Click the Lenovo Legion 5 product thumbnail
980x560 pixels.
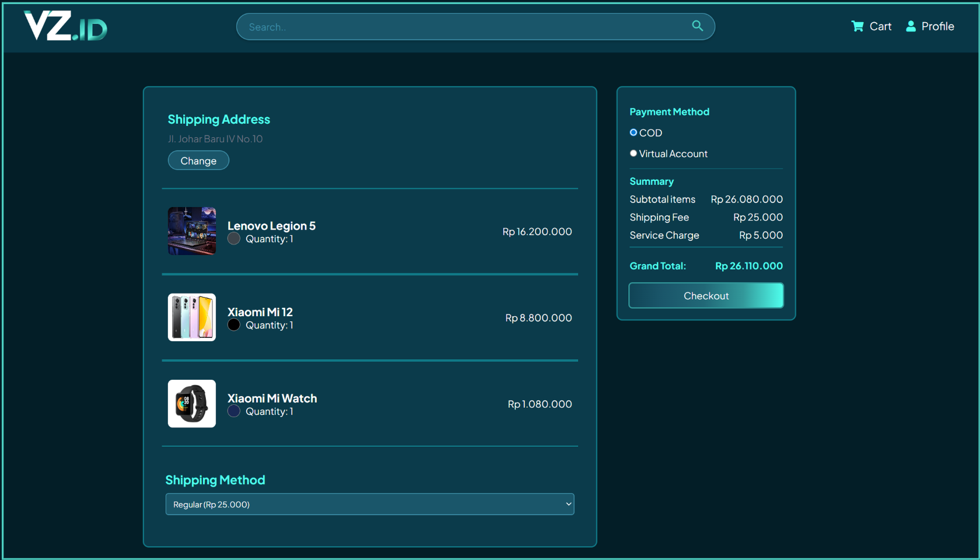[192, 231]
